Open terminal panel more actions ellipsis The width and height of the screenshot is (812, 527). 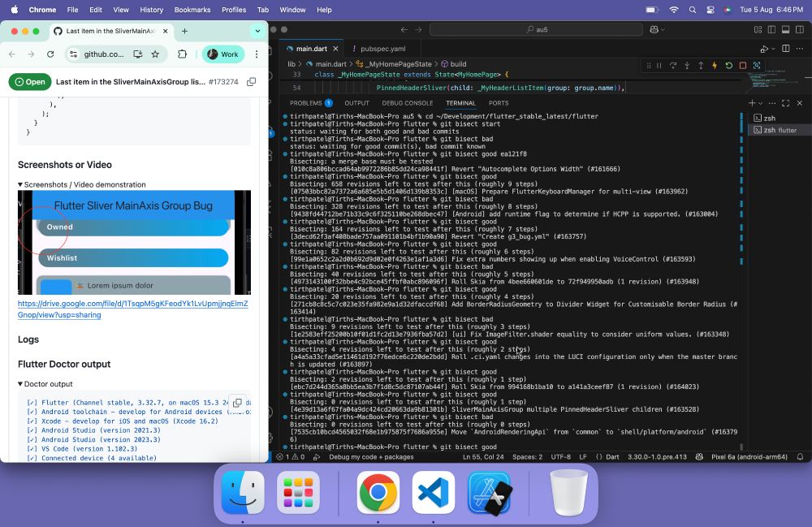(x=772, y=103)
